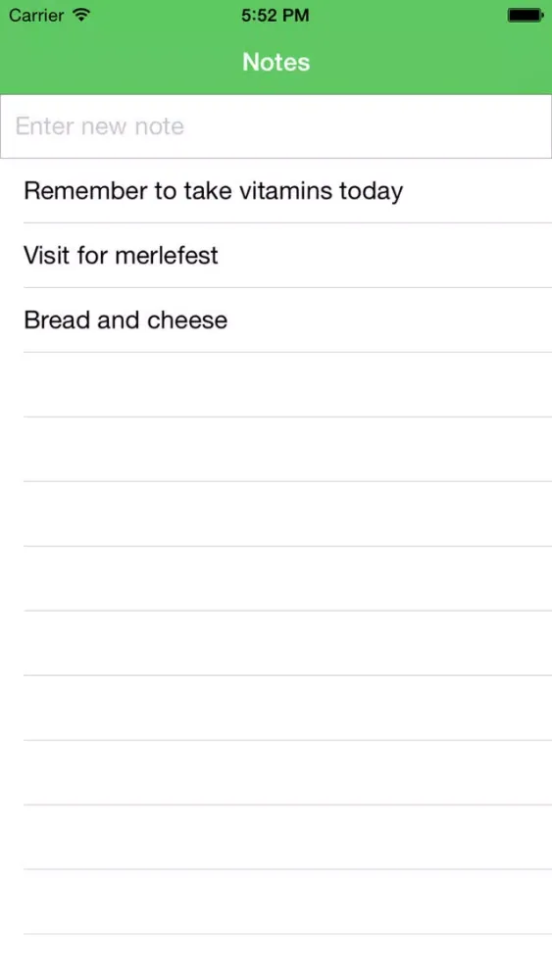Image resolution: width=552 pixels, height=980 pixels.
Task: Select the sixth empty row below the notes
Action: [x=276, y=709]
